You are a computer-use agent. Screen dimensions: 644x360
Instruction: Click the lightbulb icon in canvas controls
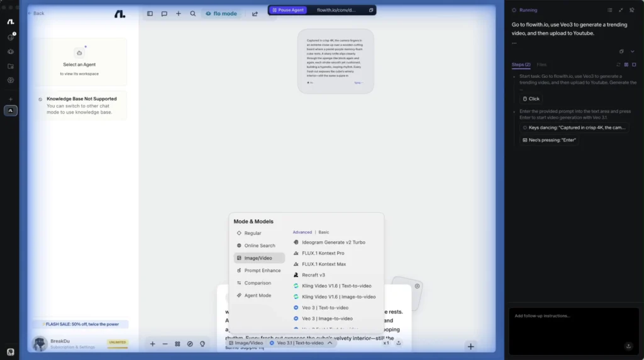tap(203, 344)
